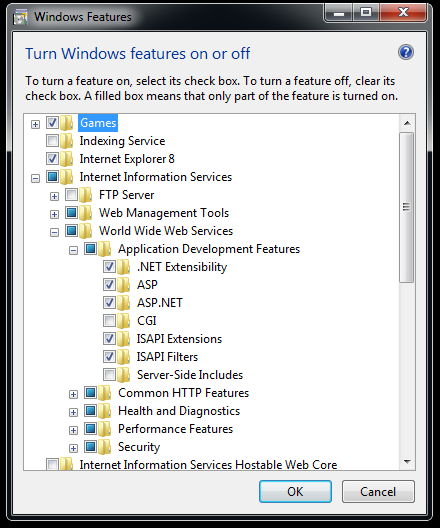Enable the Server-Side Includes checkbox
Image resolution: width=440 pixels, height=528 pixels.
109,374
